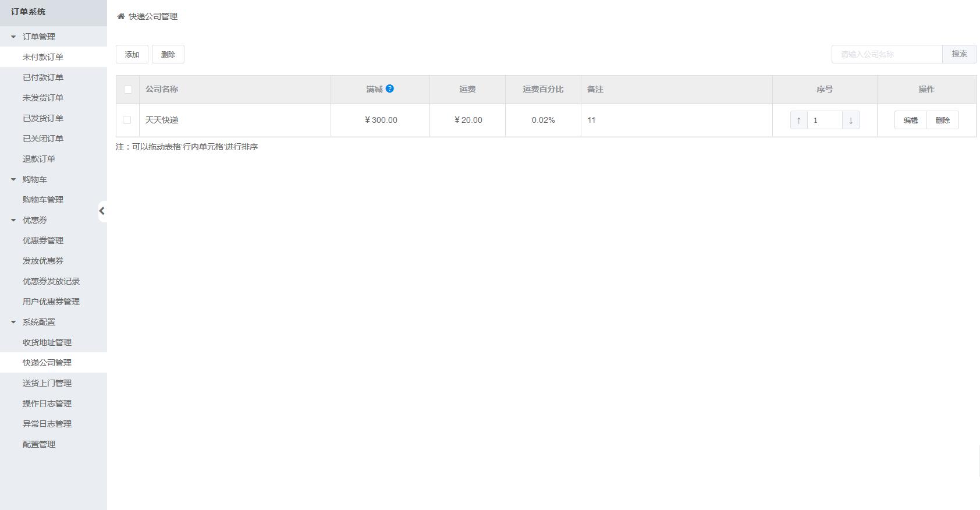Collapse the sidebar with the chevron handle
The width and height of the screenshot is (980, 510).
(x=102, y=211)
